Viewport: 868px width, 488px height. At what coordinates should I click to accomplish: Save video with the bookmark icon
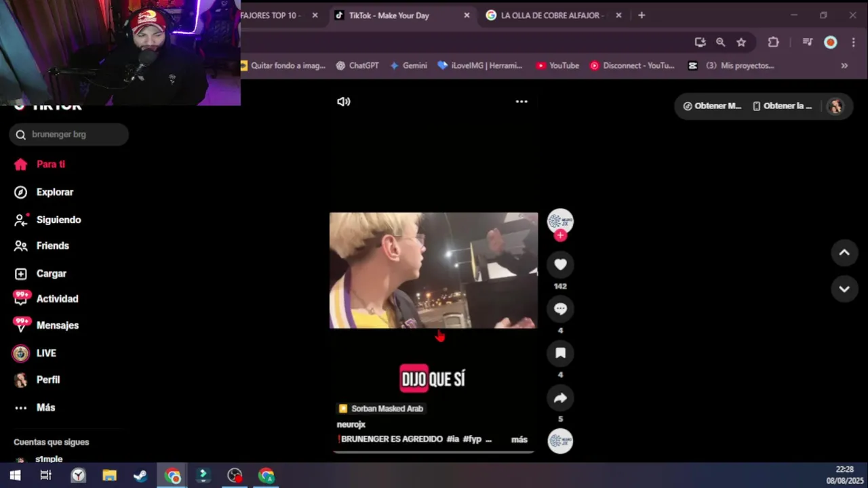point(560,352)
